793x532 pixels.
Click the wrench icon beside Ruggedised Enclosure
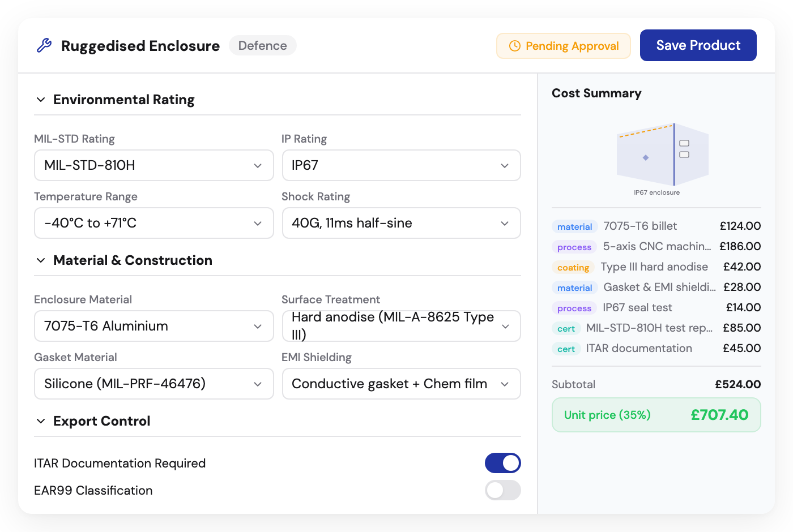[x=44, y=45]
